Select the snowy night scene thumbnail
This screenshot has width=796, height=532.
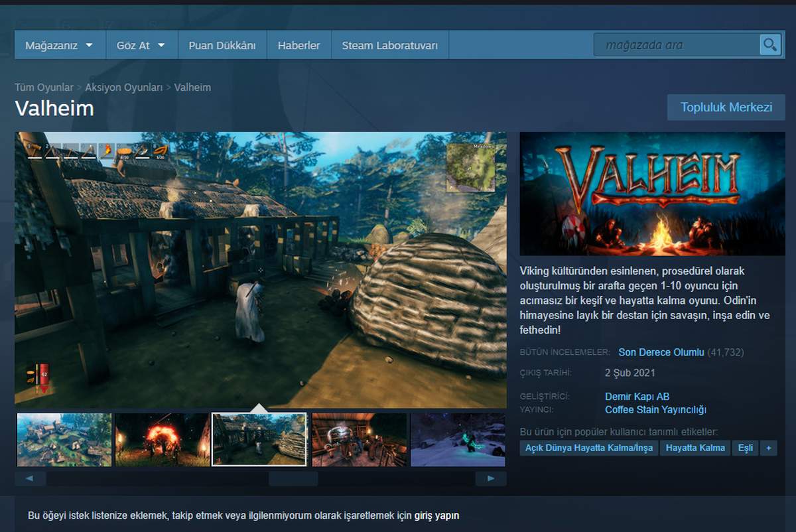[458, 439]
